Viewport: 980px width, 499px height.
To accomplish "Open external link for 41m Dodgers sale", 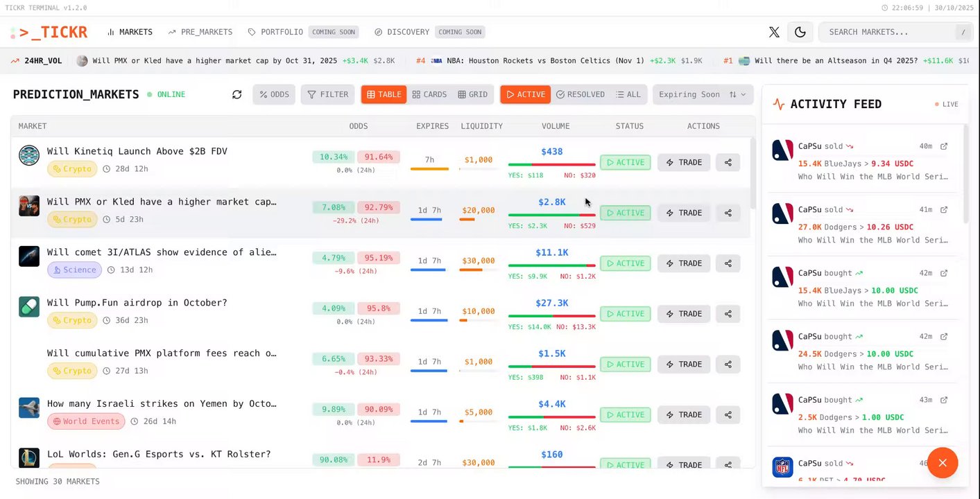I will pyautogui.click(x=943, y=209).
